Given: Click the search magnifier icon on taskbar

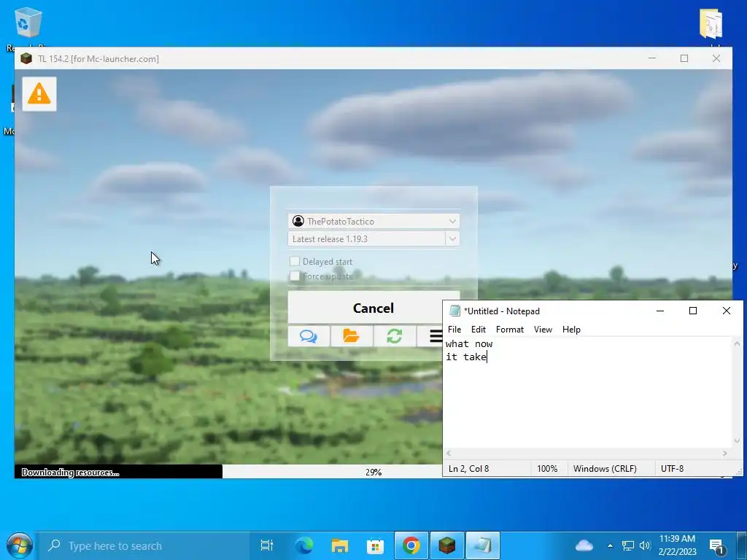Looking at the screenshot, I should [54, 545].
